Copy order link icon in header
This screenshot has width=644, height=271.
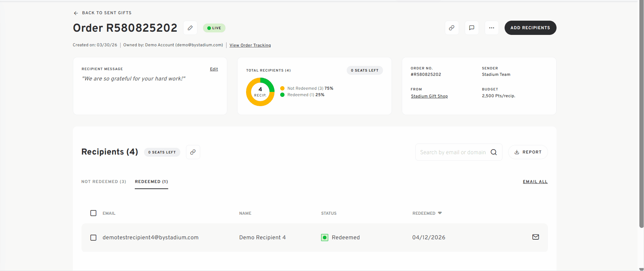(x=452, y=28)
